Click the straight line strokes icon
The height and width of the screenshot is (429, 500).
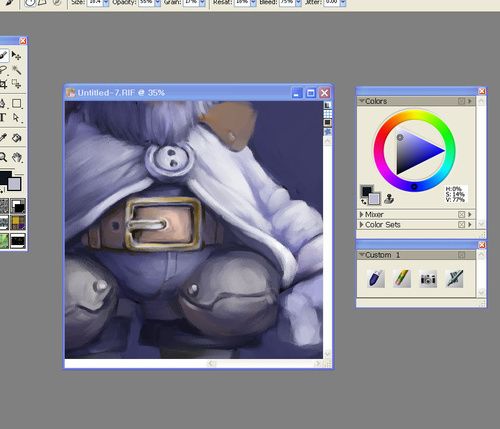pos(42,2)
